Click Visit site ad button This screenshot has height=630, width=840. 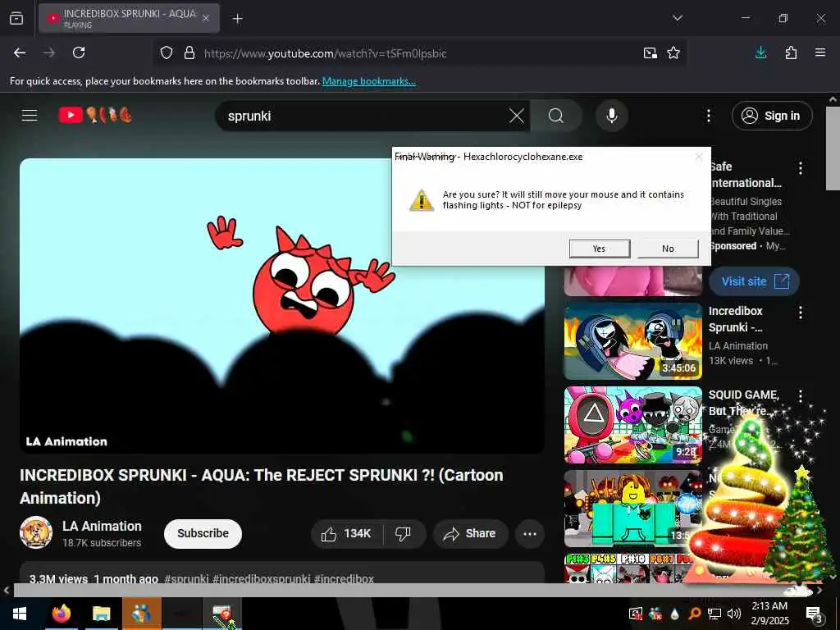point(754,281)
